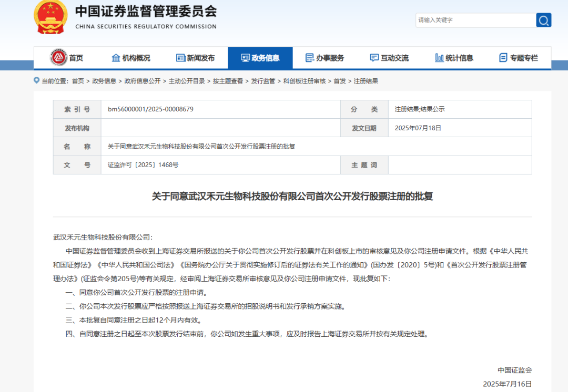Screen dimensions: 568x392
Task: Select 按主题查看 in breadcrumb trail
Action: click(x=228, y=81)
